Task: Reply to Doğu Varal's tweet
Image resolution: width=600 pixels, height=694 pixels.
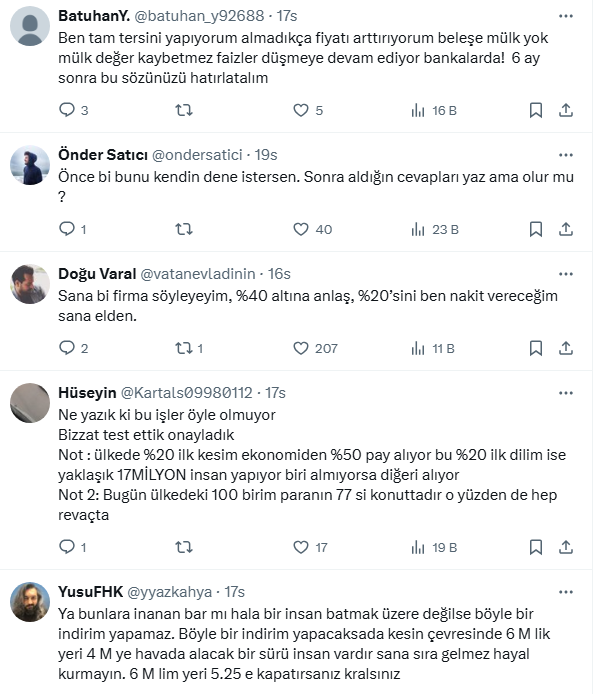Action: tap(68, 348)
